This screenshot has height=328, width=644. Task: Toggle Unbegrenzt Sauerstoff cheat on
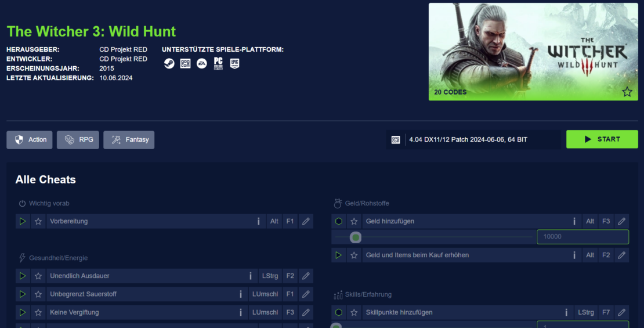click(x=23, y=294)
